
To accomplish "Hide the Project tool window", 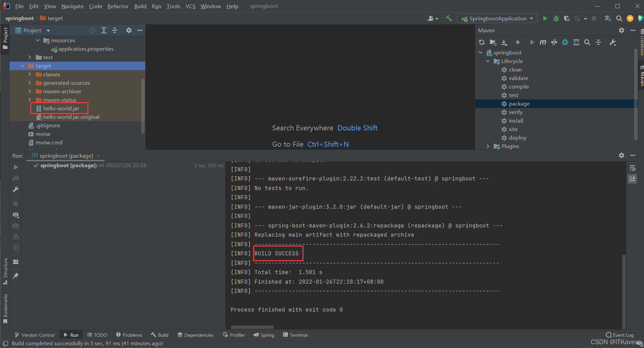I will [x=139, y=30].
